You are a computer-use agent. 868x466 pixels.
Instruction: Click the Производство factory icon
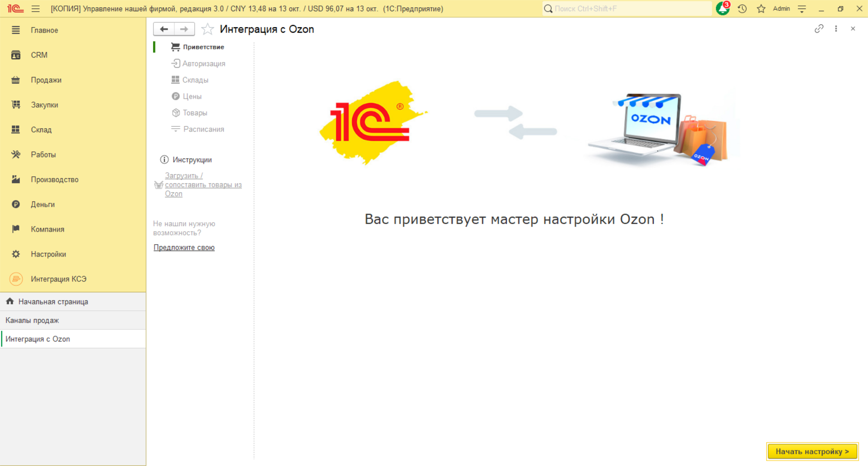click(16, 180)
